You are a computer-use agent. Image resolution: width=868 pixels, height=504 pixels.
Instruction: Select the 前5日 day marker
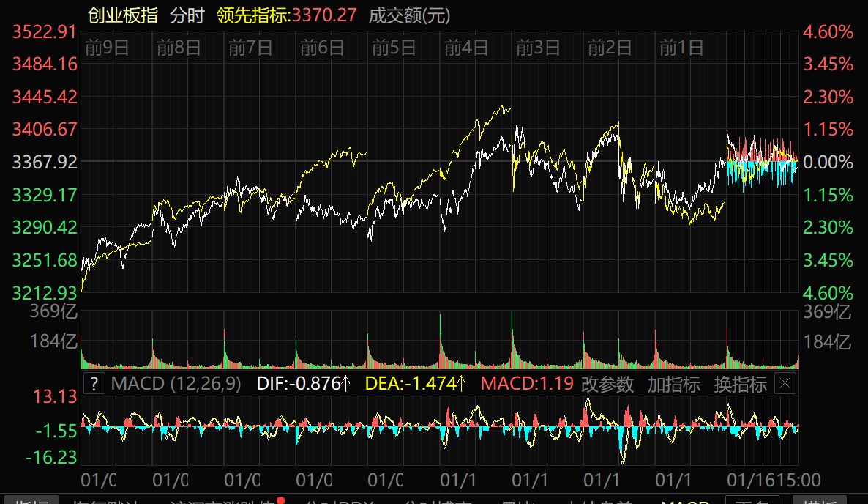394,48
